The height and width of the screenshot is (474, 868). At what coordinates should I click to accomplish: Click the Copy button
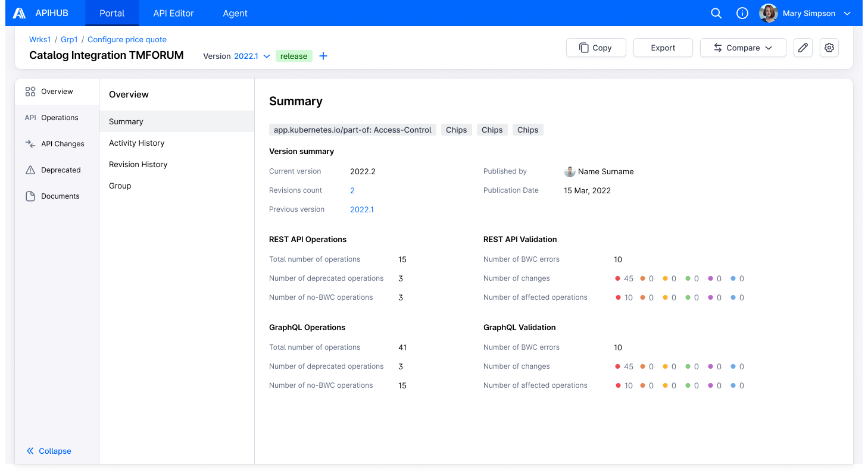596,48
